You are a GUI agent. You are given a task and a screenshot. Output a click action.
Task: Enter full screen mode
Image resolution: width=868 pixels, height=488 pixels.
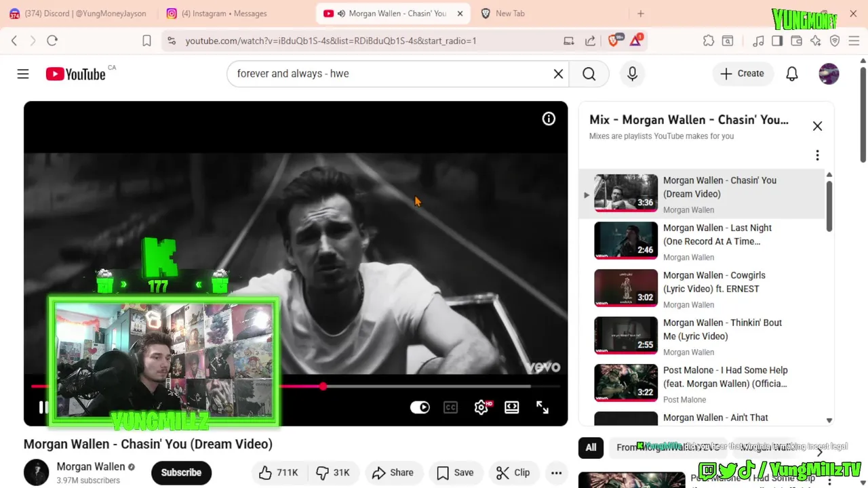coord(542,407)
